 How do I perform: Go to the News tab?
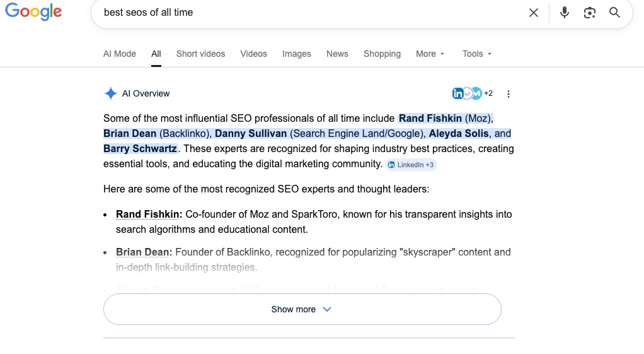337,54
